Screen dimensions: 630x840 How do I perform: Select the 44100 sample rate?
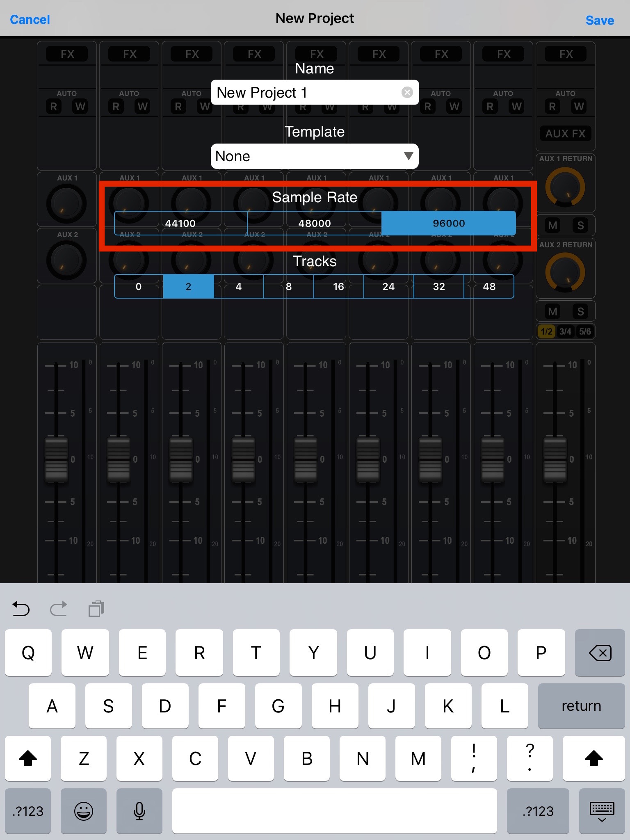tap(180, 223)
